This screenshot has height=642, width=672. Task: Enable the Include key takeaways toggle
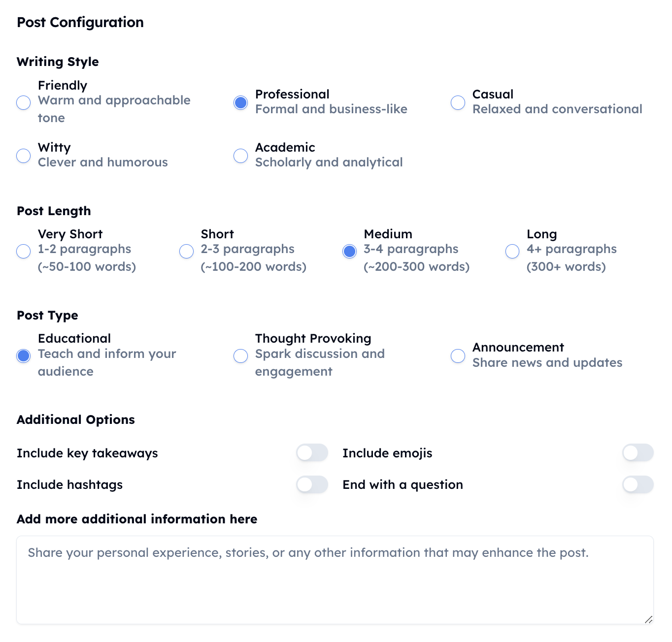click(x=312, y=452)
